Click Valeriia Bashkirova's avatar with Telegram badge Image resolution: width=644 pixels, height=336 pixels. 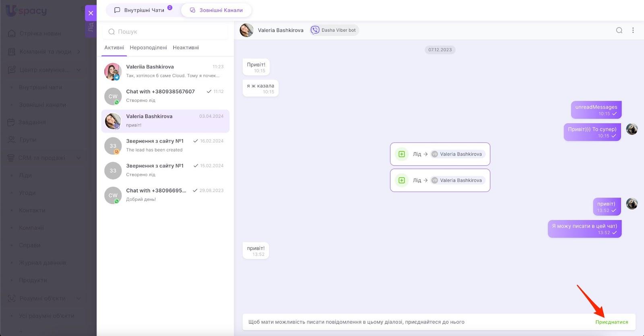point(113,71)
